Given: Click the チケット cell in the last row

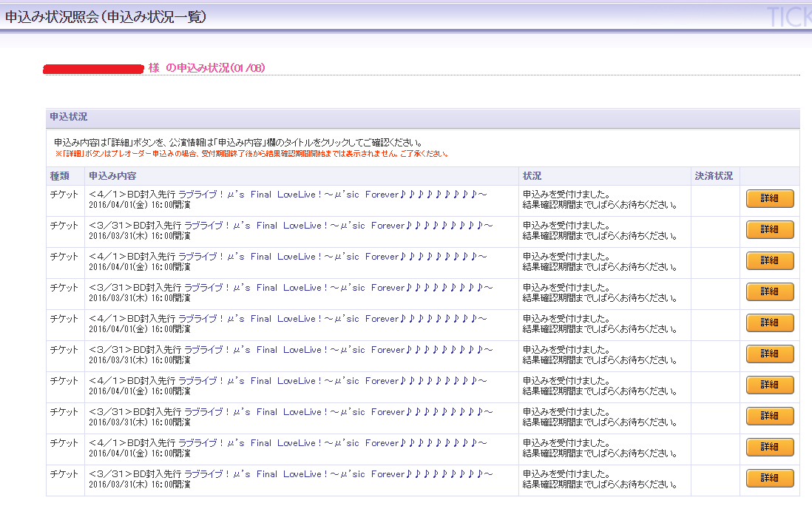Looking at the screenshot, I should coord(64,474).
